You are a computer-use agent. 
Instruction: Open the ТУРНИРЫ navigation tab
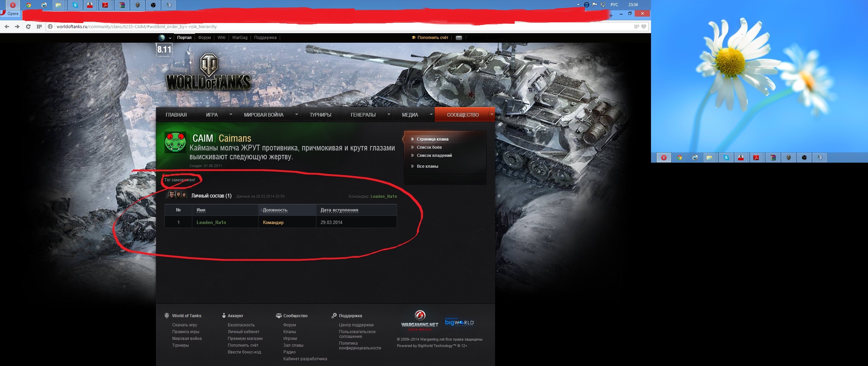click(x=320, y=115)
